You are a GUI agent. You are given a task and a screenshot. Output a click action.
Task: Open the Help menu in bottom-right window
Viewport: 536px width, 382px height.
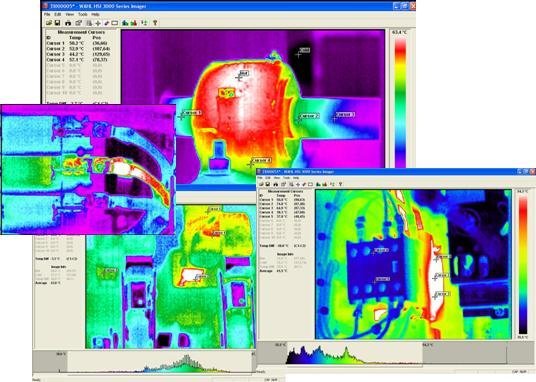pyautogui.click(x=296, y=178)
